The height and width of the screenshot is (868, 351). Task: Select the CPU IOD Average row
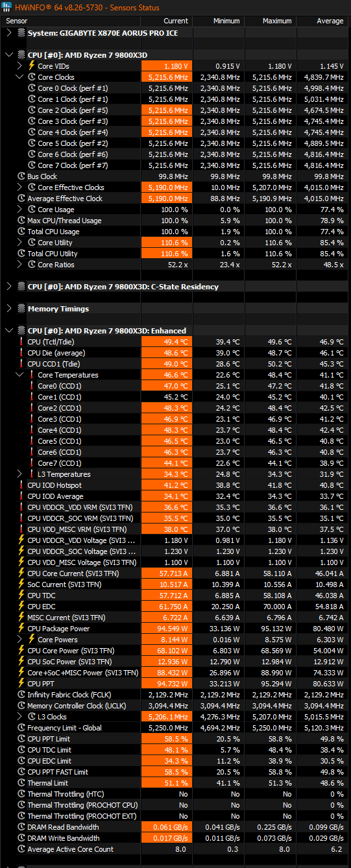(175, 496)
